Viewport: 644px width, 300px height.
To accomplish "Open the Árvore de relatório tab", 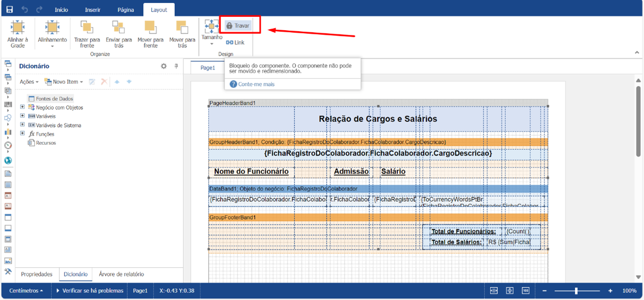I will (121, 274).
